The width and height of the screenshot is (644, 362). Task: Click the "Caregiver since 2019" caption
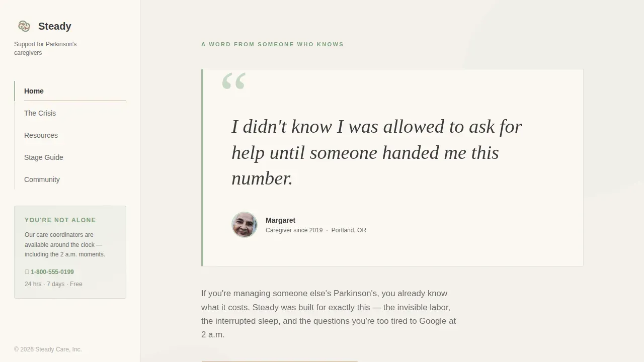294,230
